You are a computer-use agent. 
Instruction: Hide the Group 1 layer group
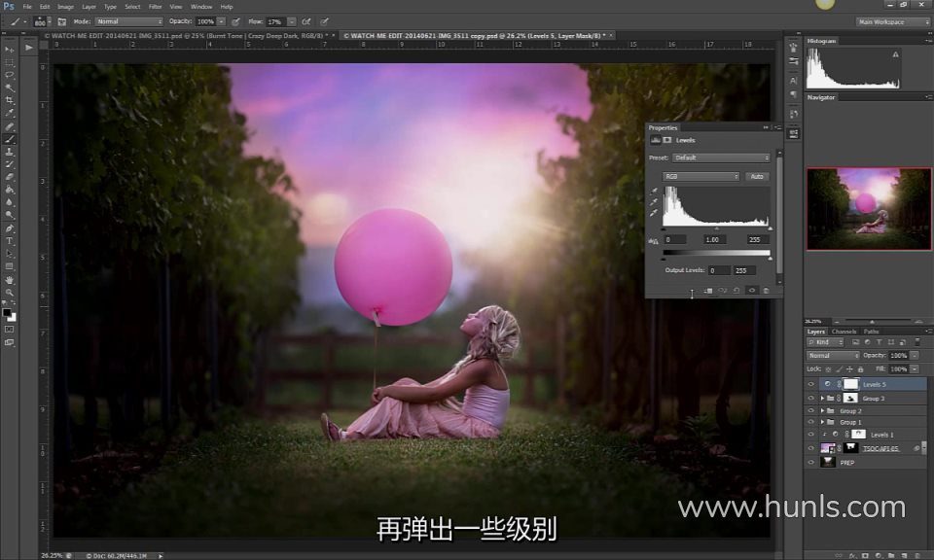click(810, 422)
